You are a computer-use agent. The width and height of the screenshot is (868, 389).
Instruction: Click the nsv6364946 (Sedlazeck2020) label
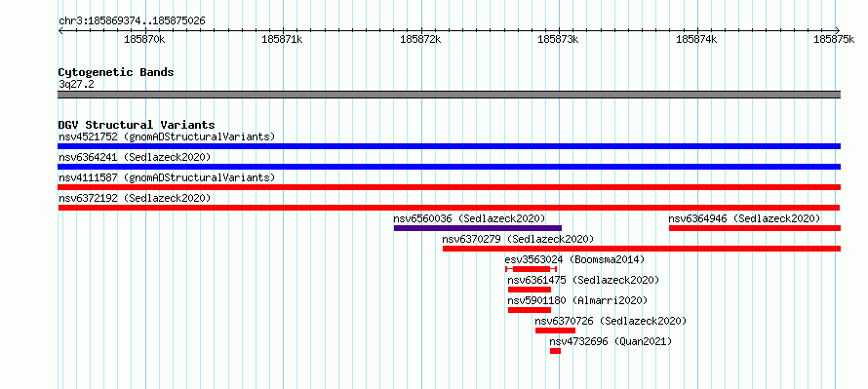click(x=744, y=218)
